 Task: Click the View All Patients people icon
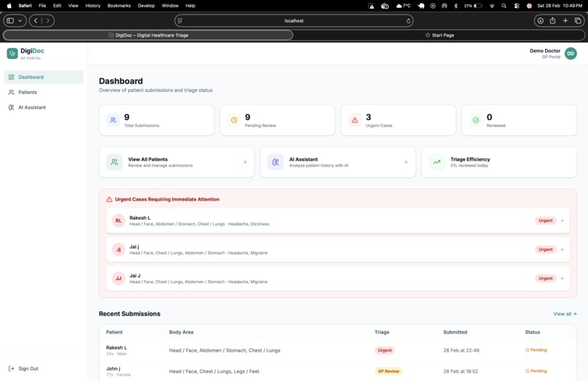click(115, 162)
